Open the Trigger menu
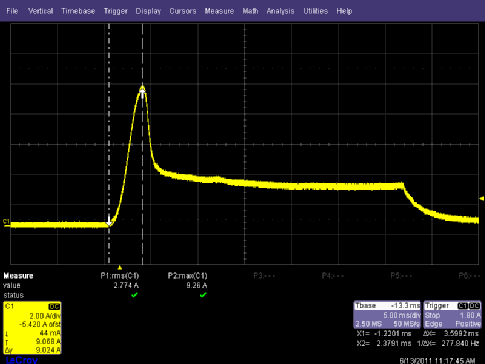 pyautogui.click(x=115, y=11)
